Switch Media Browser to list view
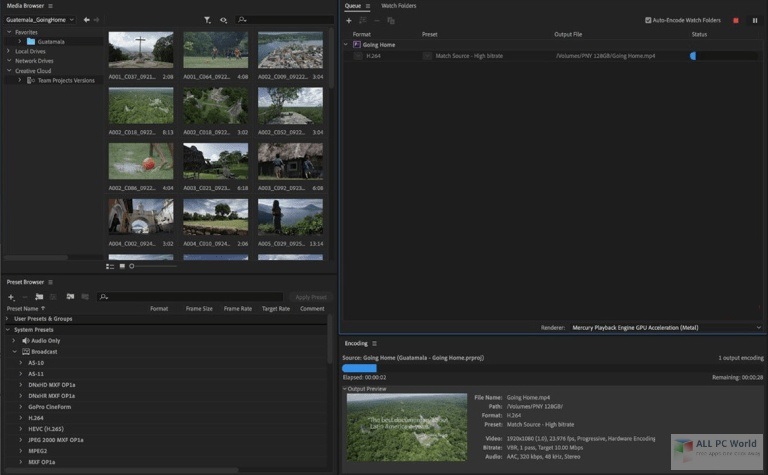768x475 pixels. click(110, 266)
